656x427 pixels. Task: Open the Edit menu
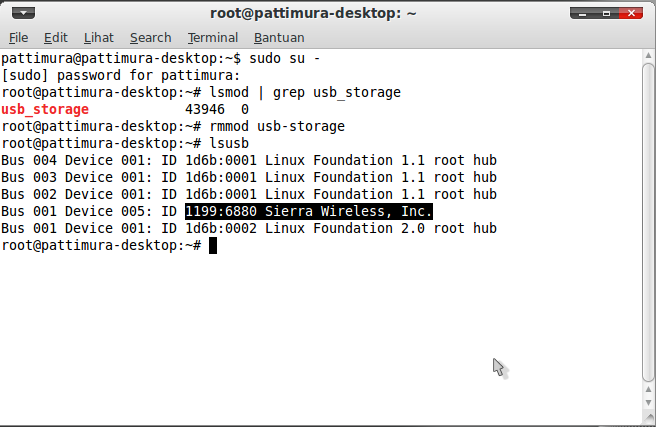point(56,38)
